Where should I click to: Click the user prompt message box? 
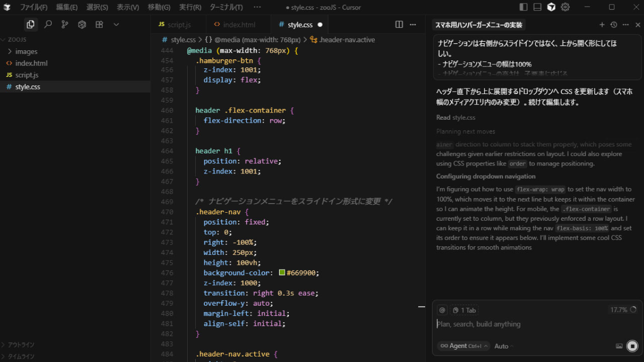(537, 57)
